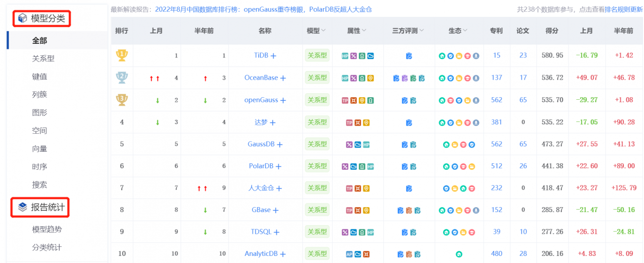The width and height of the screenshot is (644, 263).
Task: Click the green home ecosystem icon in TiDB row
Action: [442, 56]
